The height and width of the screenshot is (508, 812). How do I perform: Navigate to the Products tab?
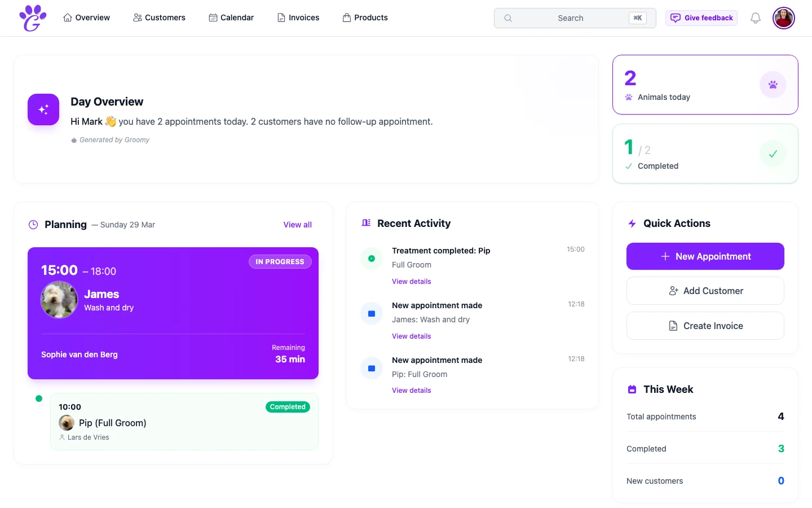[x=365, y=17]
